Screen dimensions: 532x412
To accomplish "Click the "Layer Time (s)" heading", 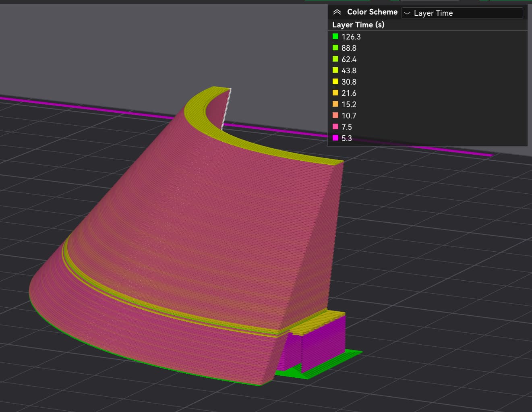I will pos(358,25).
